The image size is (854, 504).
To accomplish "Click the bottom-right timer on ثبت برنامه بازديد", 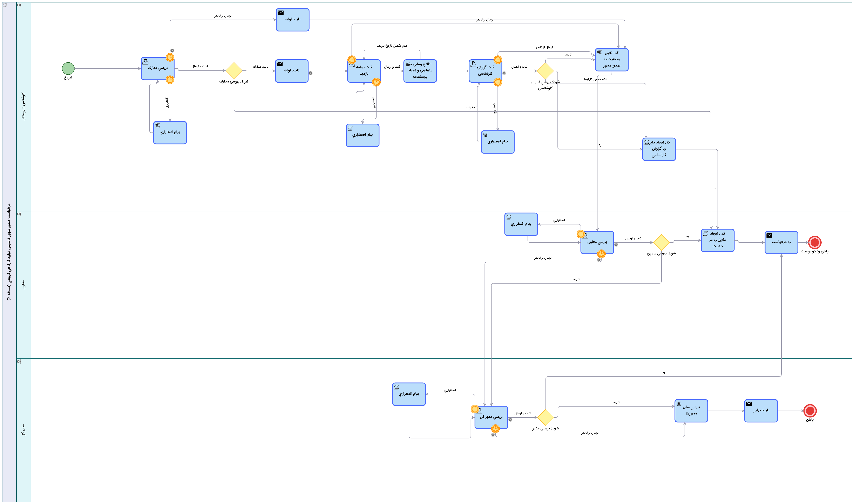I will click(376, 82).
